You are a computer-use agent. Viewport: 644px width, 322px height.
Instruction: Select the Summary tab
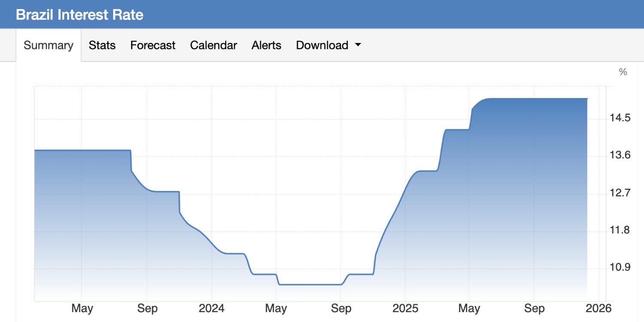49,45
